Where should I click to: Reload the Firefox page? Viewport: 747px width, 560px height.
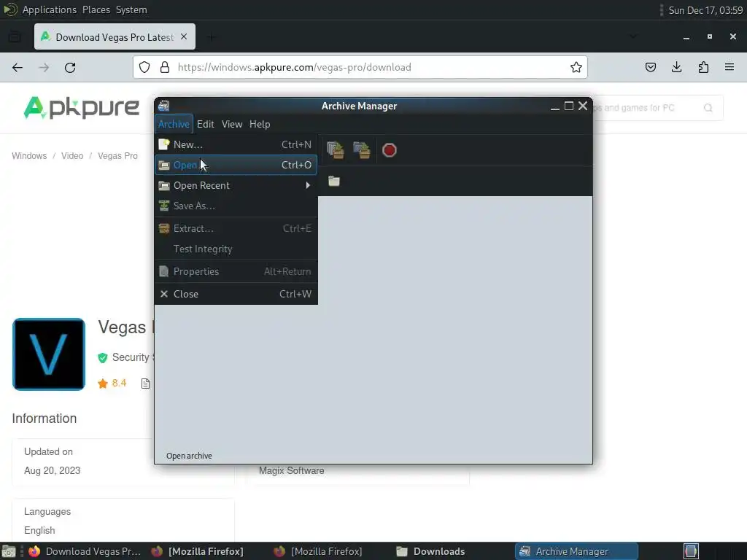point(70,68)
